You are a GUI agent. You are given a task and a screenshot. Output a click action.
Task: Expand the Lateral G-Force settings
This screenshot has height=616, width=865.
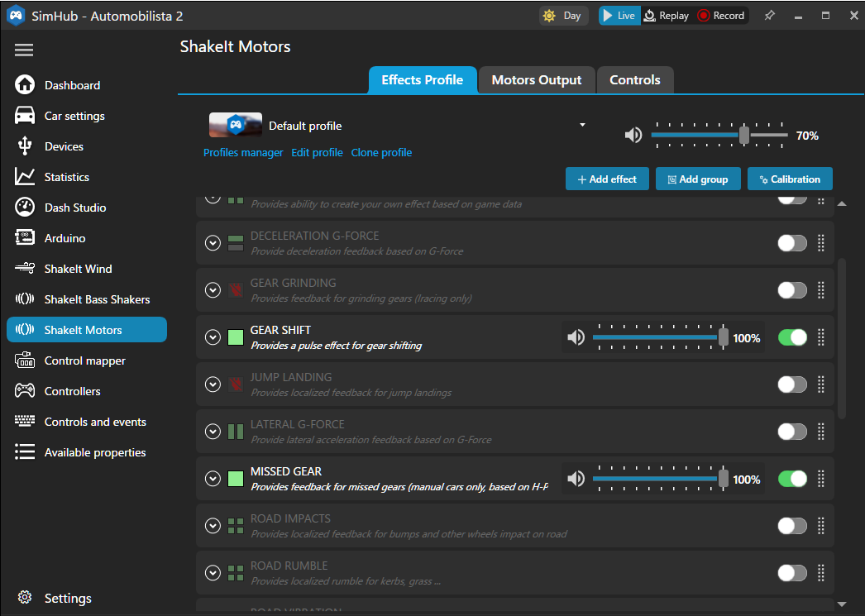pos(213,432)
